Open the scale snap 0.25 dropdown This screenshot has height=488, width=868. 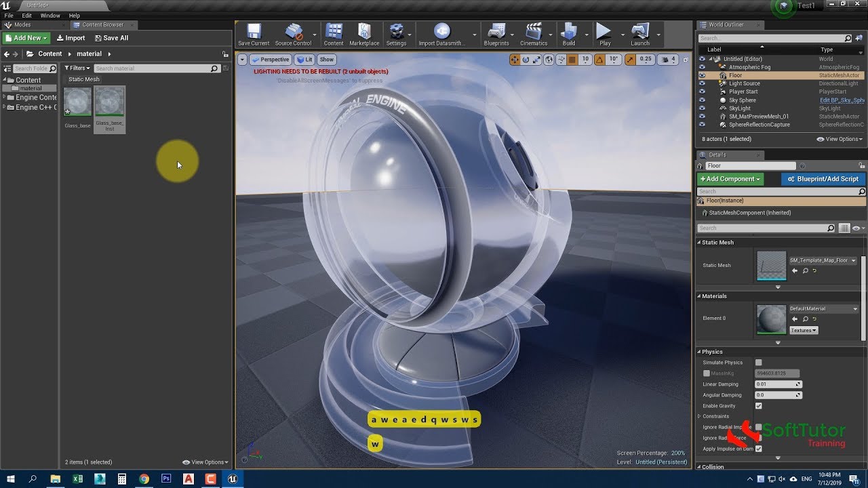tap(646, 60)
